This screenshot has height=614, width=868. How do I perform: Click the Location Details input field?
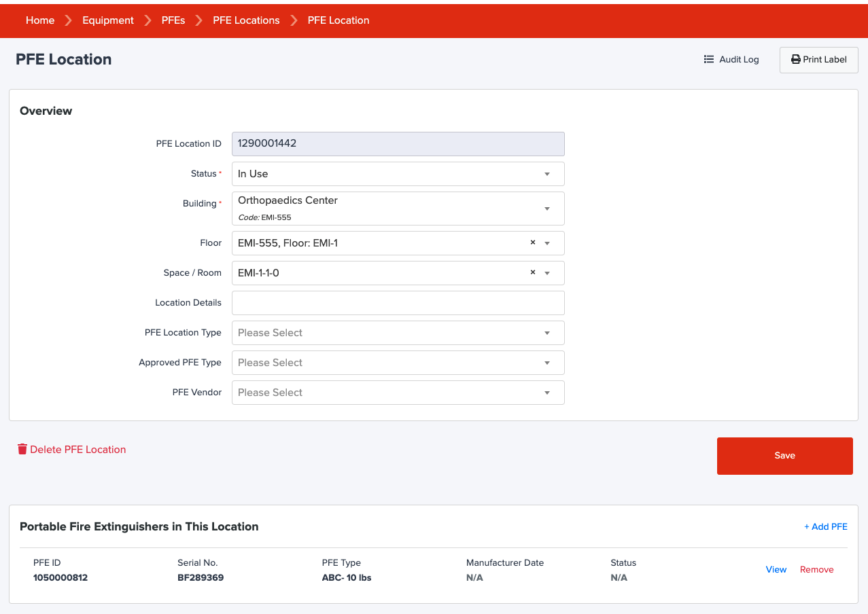click(398, 303)
